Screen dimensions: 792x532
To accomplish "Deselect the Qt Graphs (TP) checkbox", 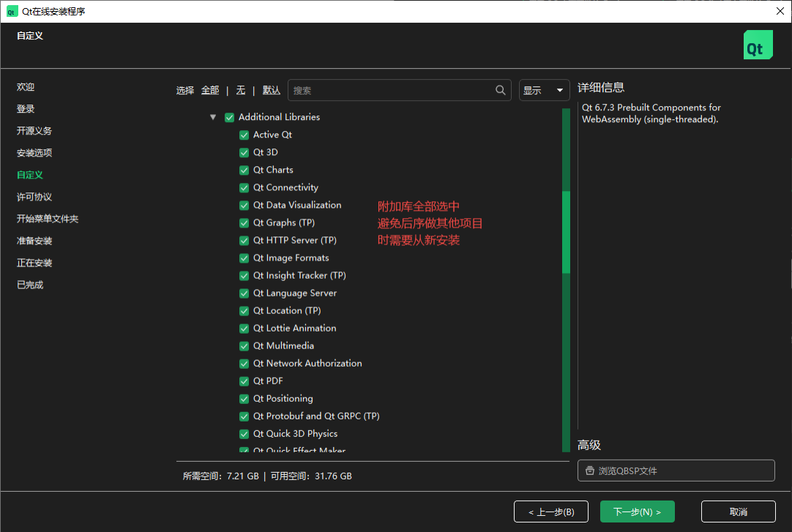I will pyautogui.click(x=244, y=222).
